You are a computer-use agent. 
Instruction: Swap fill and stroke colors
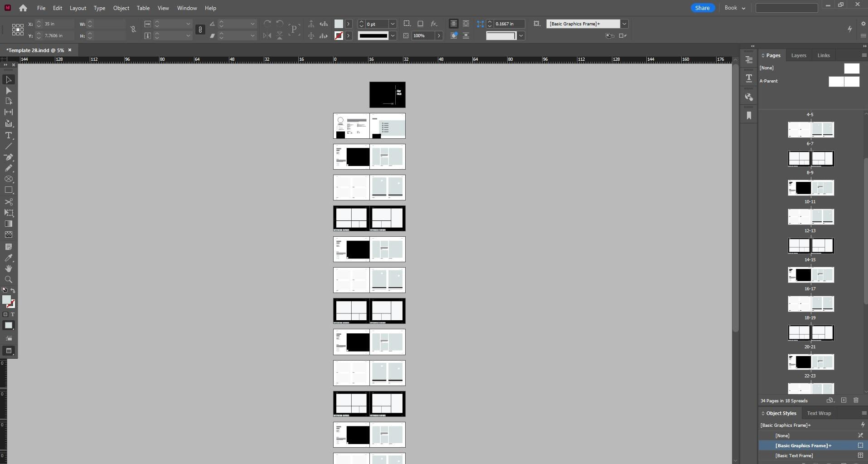coord(13,290)
